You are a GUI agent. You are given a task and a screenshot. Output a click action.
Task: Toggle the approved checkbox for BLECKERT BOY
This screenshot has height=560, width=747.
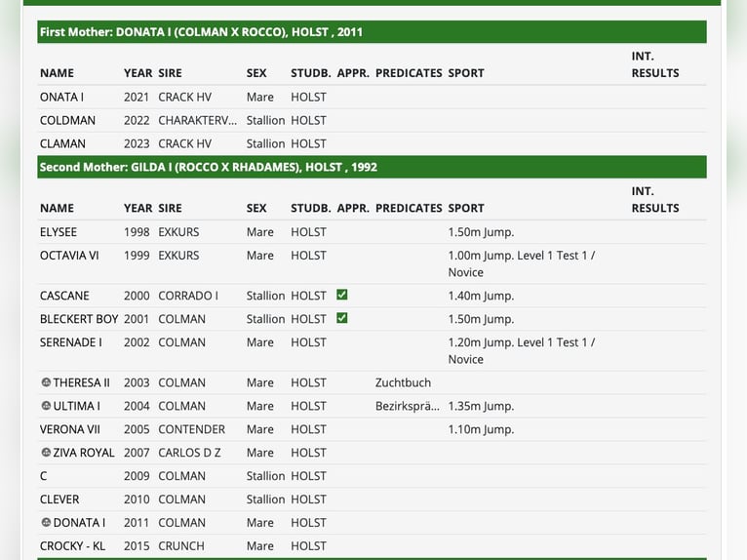tap(342, 318)
